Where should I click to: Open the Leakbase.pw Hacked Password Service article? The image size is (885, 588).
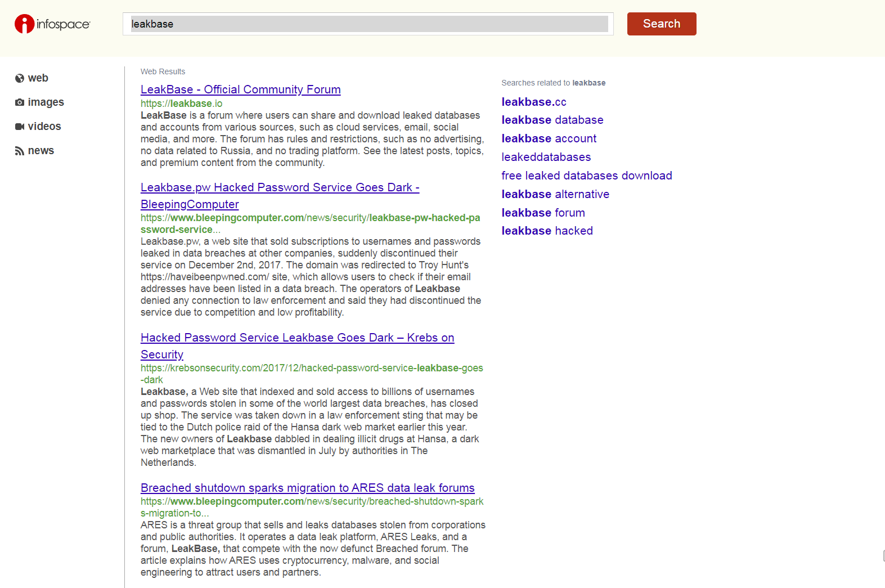pos(280,188)
